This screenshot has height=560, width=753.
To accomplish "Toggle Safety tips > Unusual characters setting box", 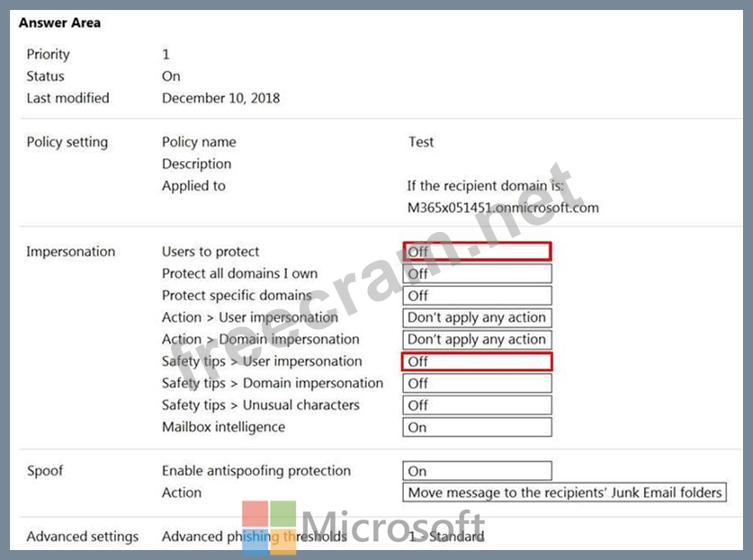I will coord(477,405).
